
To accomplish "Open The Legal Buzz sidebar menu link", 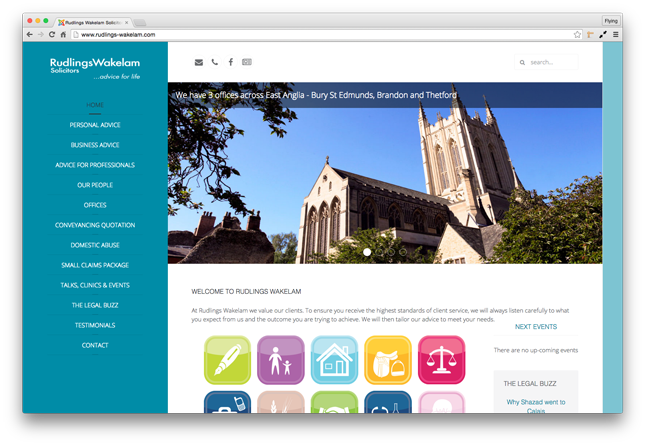I will [95, 305].
